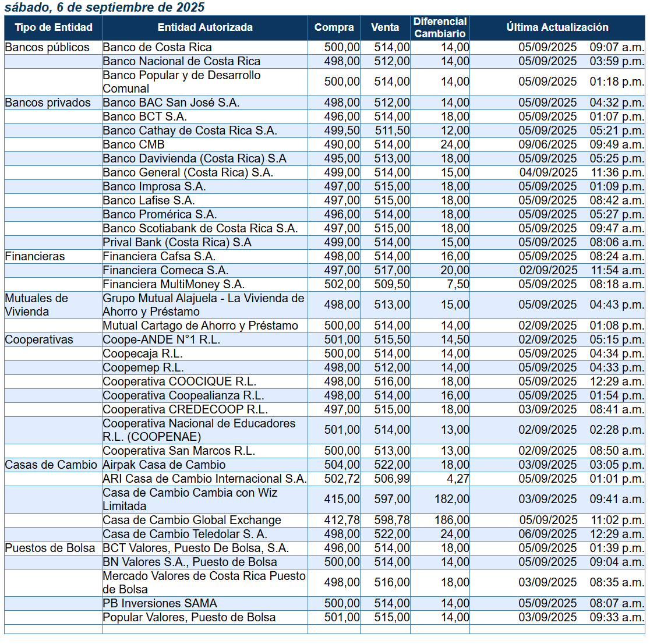Screen dimensions: 650x644
Task: Select 'Casa de Cambio Global Exchange' entity
Action: tap(192, 521)
